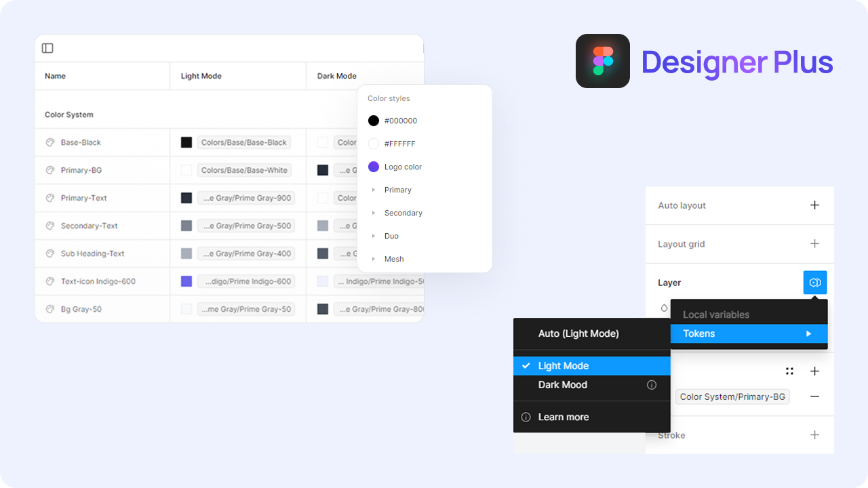
Task: Click the Name column header
Action: coord(55,76)
